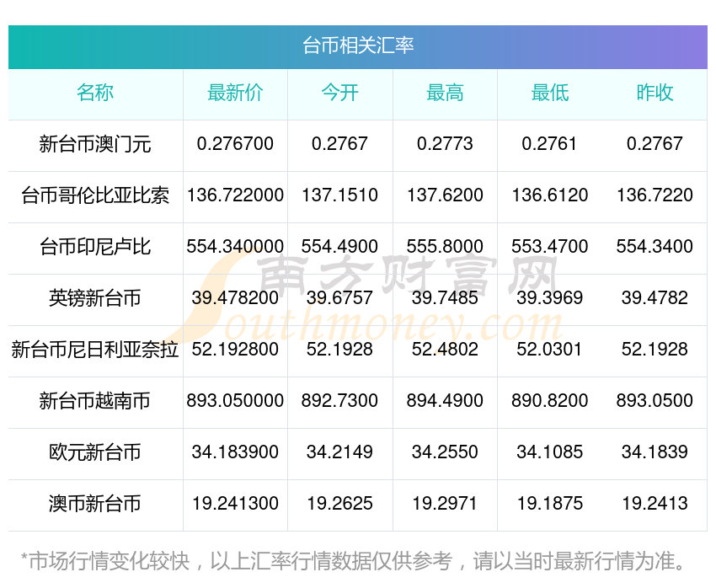Click the 最低 value 136.6120

pyautogui.click(x=550, y=195)
